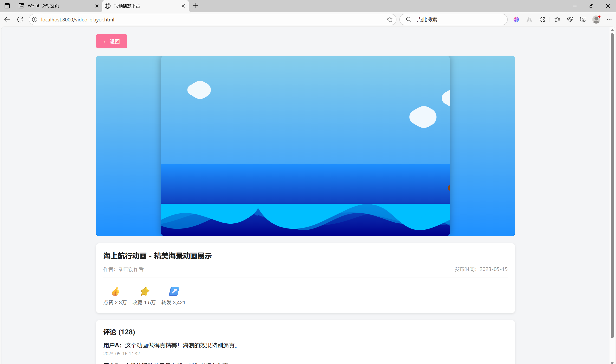Viewport: 616px width, 364px height.
Task: Open the tab actions icon at top left
Action: point(7,6)
